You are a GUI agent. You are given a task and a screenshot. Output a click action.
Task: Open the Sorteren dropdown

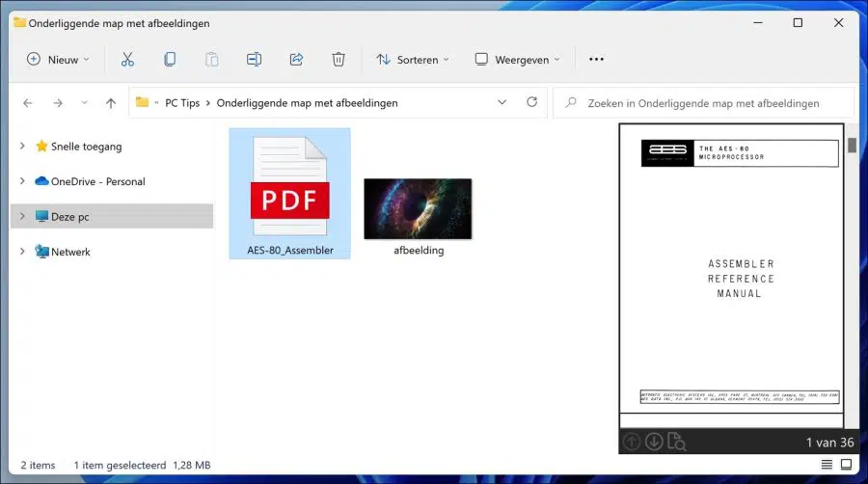coord(413,59)
